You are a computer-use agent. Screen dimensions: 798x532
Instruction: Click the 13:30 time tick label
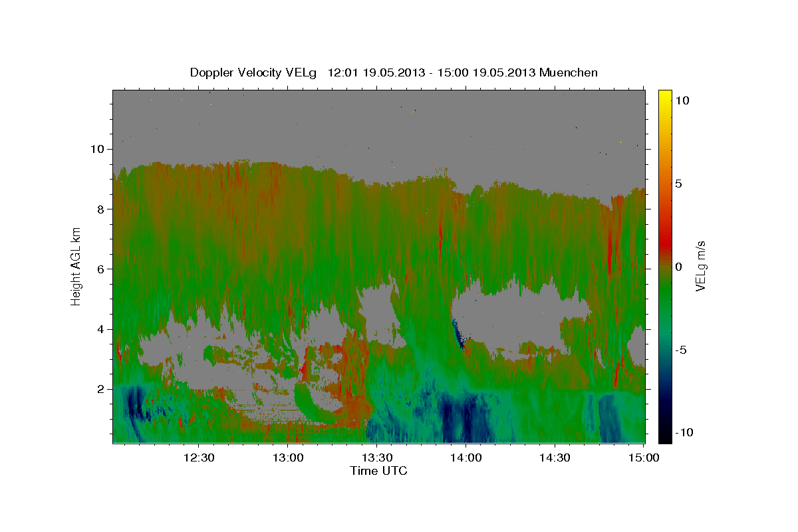click(x=376, y=458)
